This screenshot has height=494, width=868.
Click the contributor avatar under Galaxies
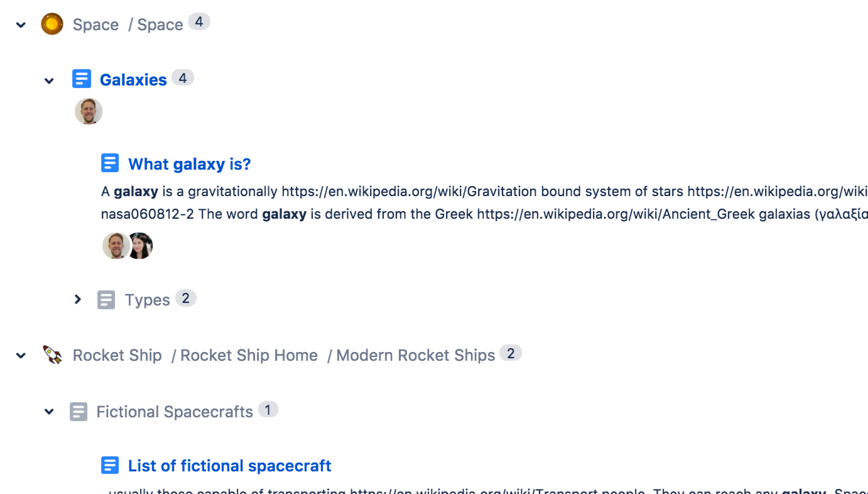tap(89, 111)
